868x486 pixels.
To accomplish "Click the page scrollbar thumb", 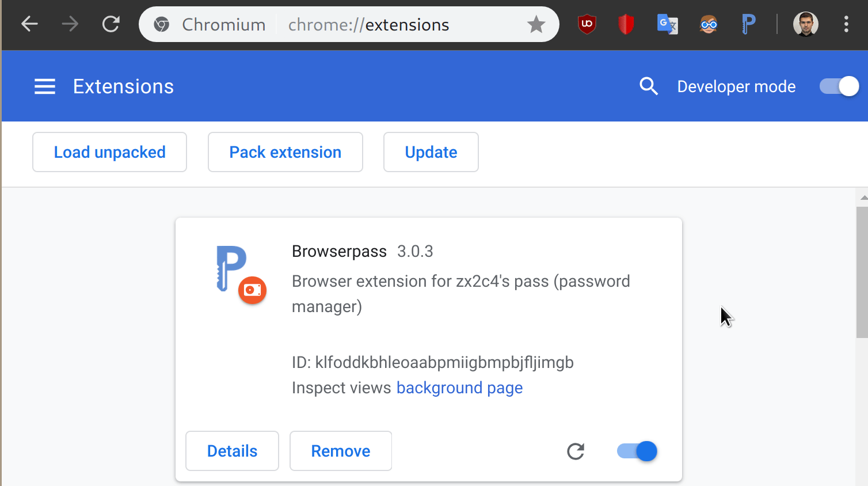I will (862, 272).
